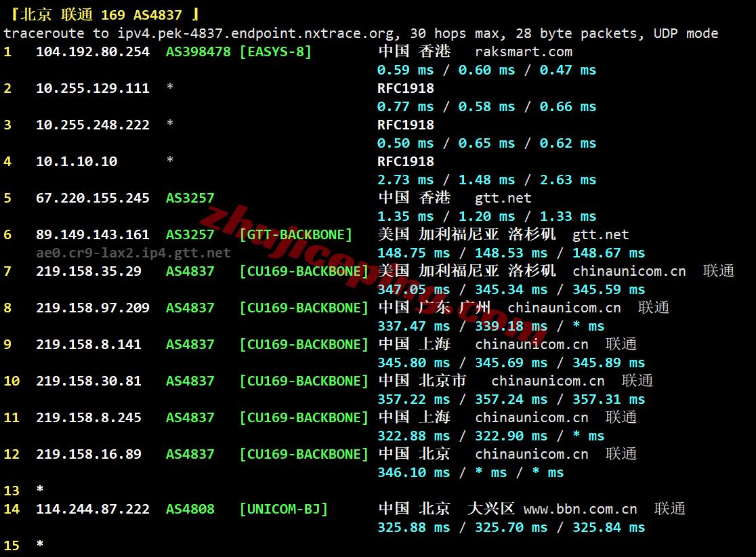756x557 pixels.
Task: Click the header text 北京 联通 169 AS4837
Action: click(x=101, y=15)
